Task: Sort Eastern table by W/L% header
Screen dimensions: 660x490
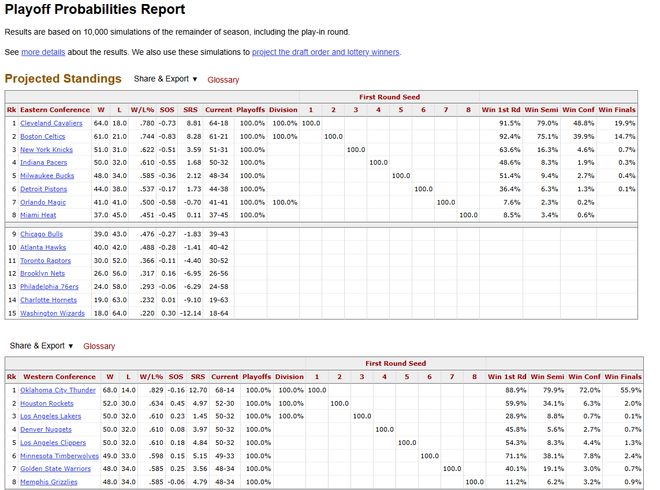Action: pyautogui.click(x=142, y=110)
